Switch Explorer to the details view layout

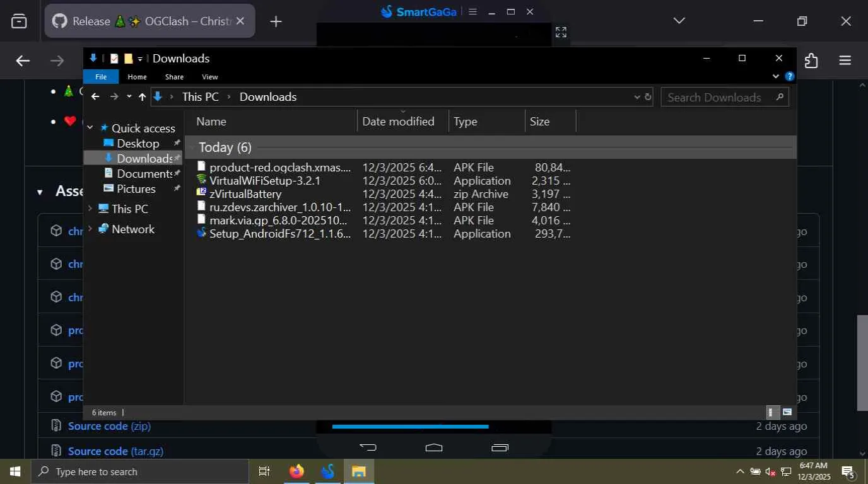[771, 412]
